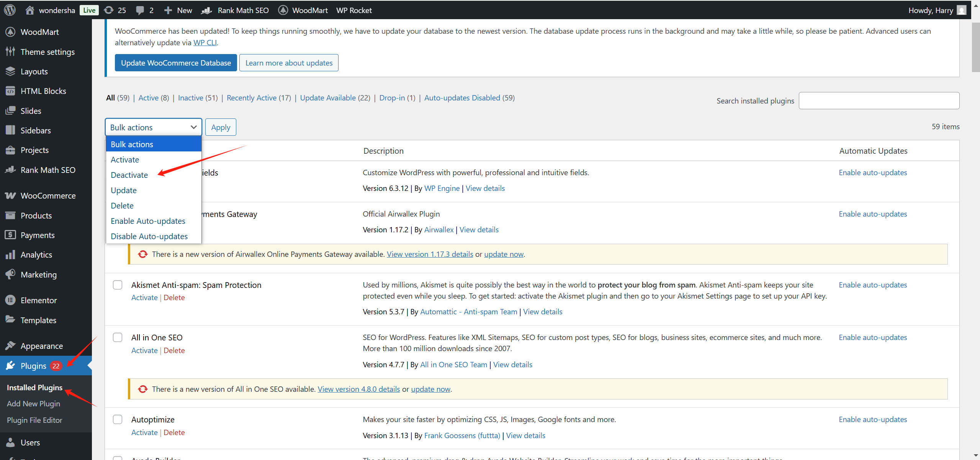Filter by Inactive plugins tab
Viewport: 980px width, 460px height.
(x=190, y=98)
